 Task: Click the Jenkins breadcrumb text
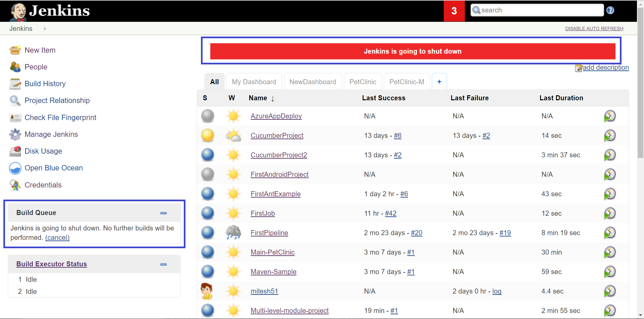point(21,29)
